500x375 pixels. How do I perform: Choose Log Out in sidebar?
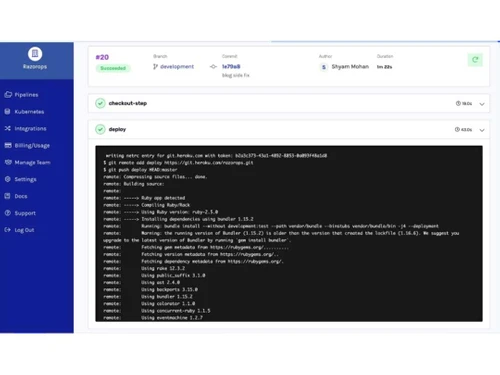24,230
